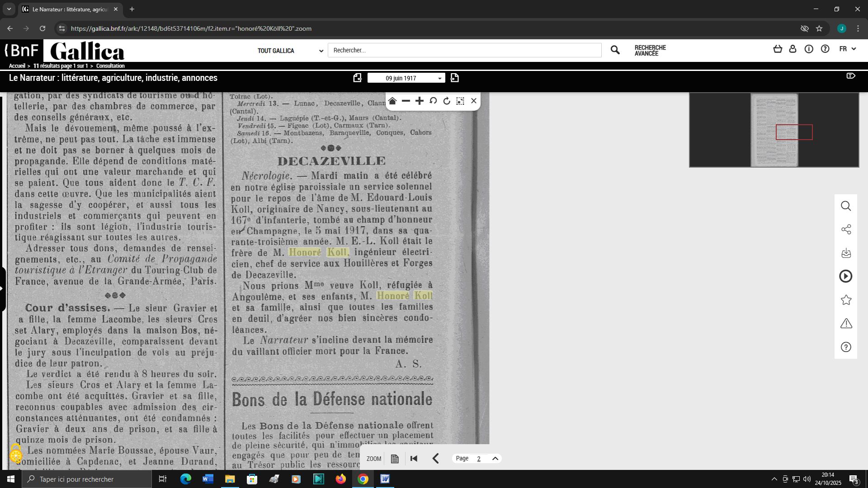The image size is (868, 488).
Task: Click the share icon in the sidebar
Action: 846,230
